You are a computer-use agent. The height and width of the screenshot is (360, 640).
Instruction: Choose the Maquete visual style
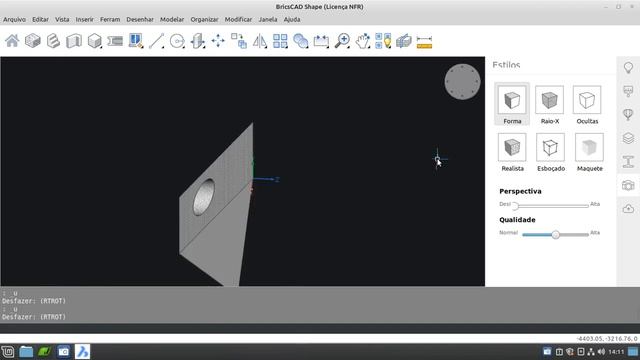pos(589,151)
